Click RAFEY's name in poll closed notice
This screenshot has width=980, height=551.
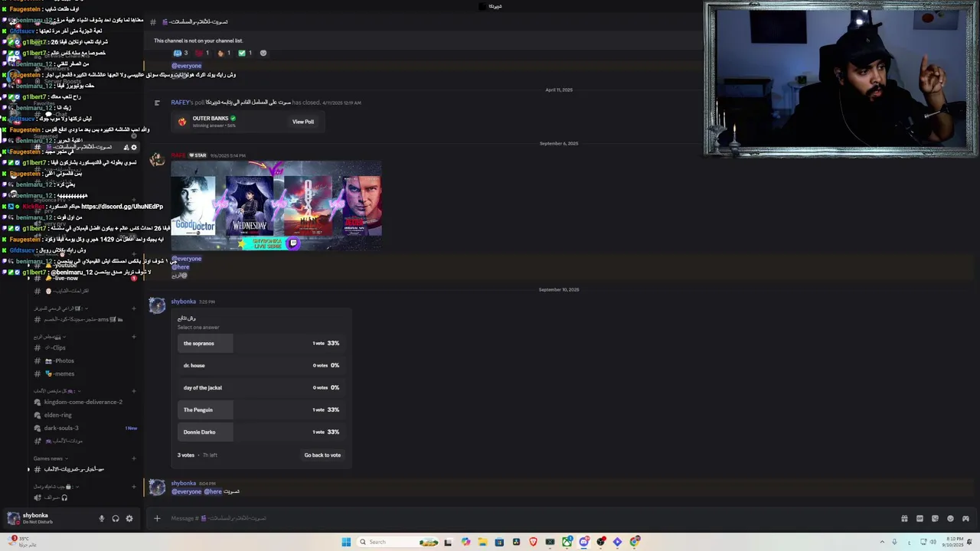click(180, 103)
